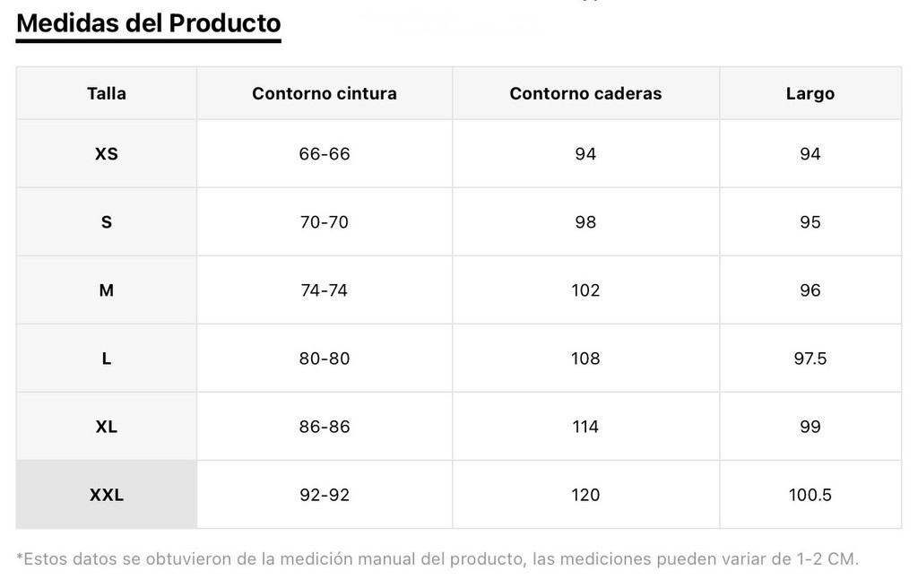Click the 74-74 waist value

(x=325, y=290)
